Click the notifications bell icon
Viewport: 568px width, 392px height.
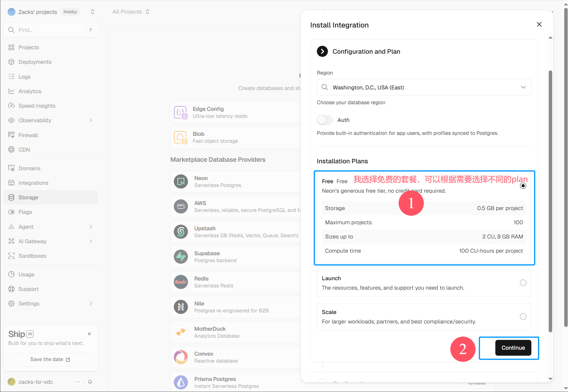tap(90, 382)
